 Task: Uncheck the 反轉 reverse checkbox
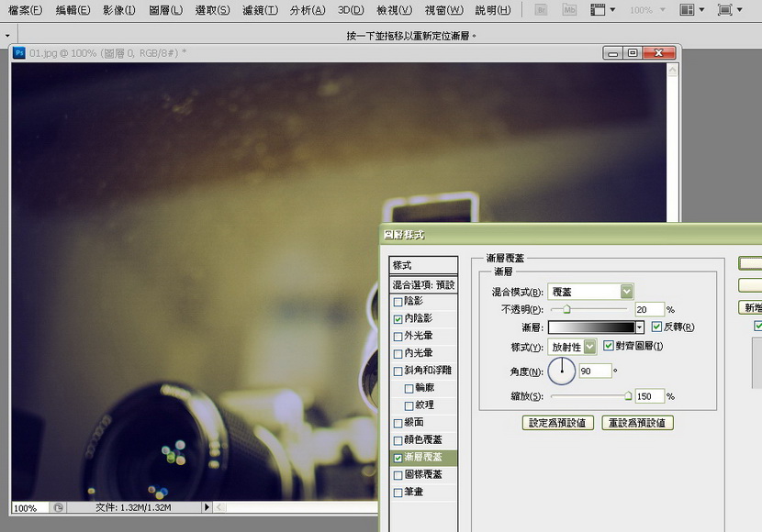656,327
